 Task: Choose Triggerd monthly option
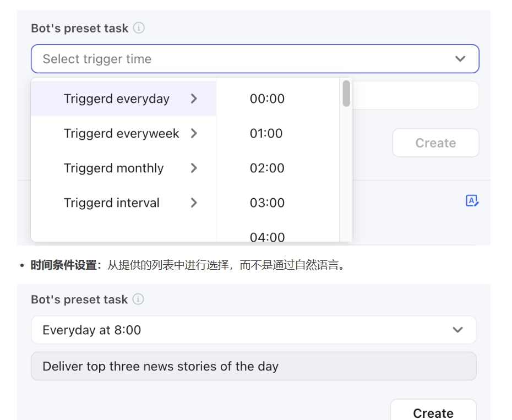[x=113, y=168]
